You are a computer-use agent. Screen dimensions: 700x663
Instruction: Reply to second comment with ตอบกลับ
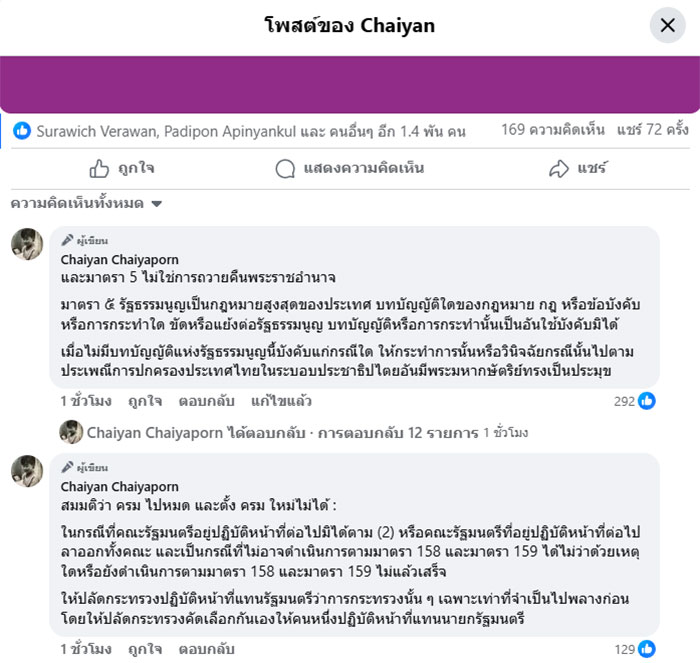(206, 649)
